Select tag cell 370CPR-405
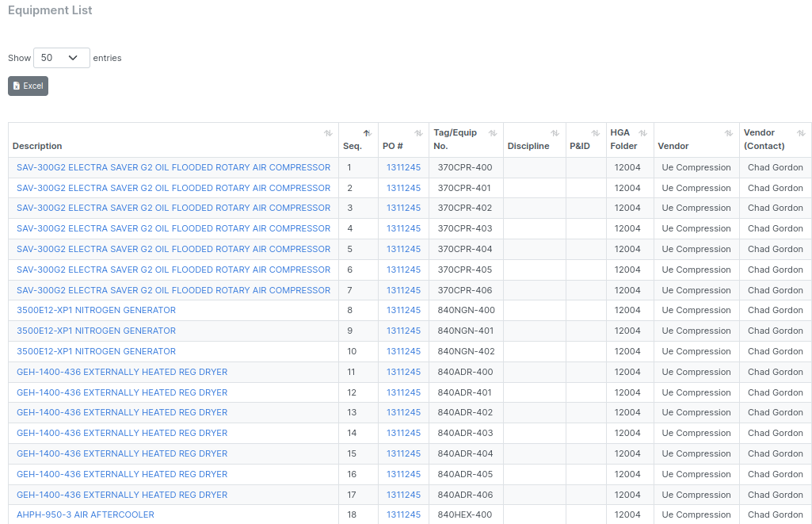 click(465, 270)
